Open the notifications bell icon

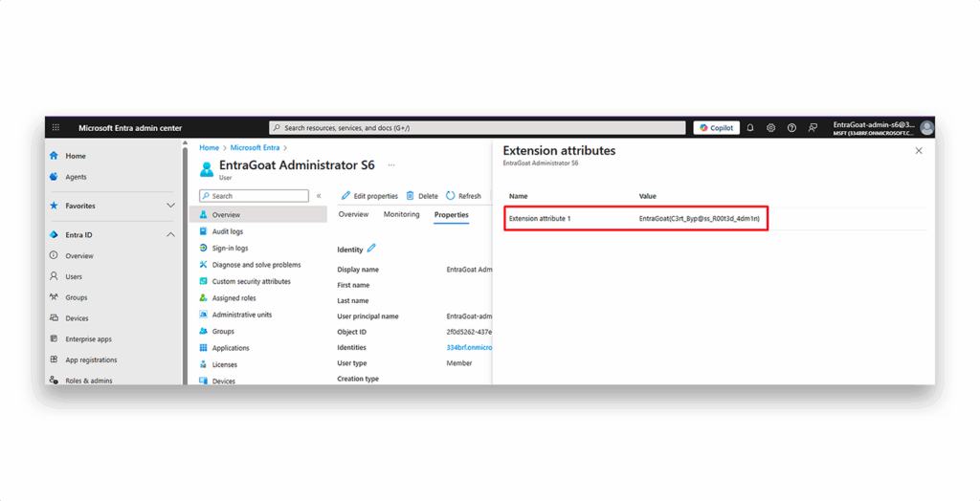pos(750,127)
